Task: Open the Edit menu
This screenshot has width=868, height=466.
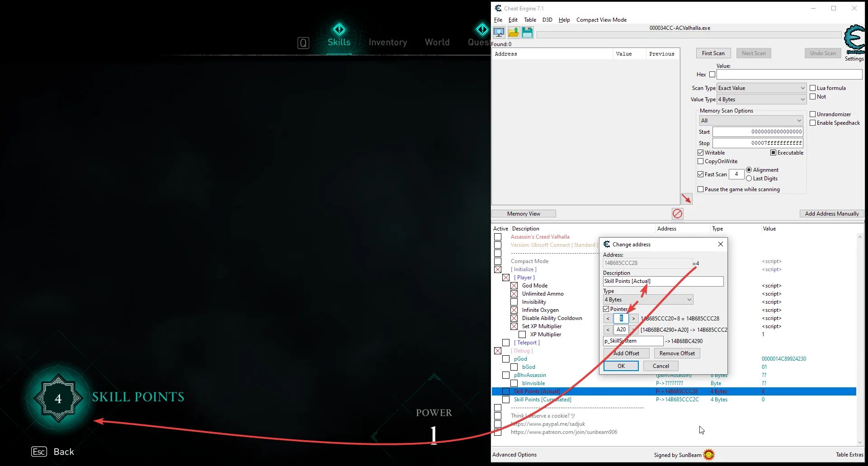Action: click(x=513, y=20)
